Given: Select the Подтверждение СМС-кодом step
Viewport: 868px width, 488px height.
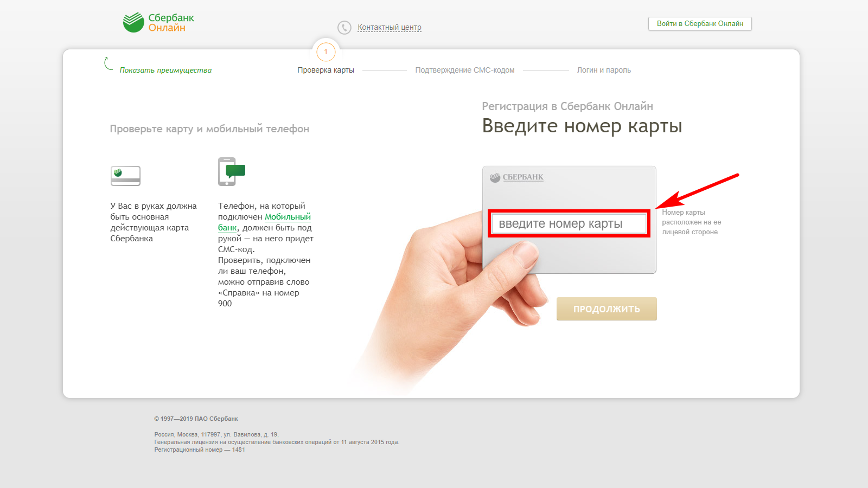Looking at the screenshot, I should click(x=465, y=70).
